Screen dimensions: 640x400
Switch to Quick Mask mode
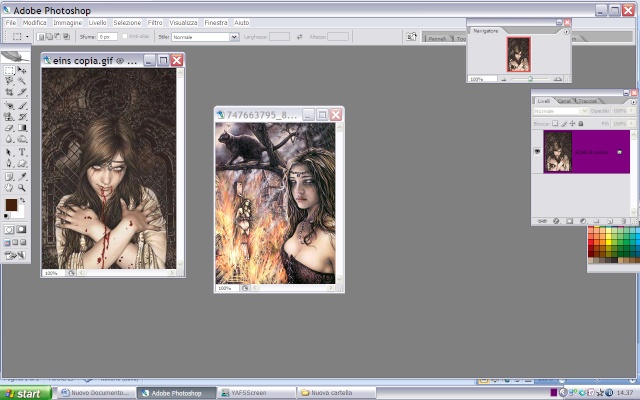(21, 230)
